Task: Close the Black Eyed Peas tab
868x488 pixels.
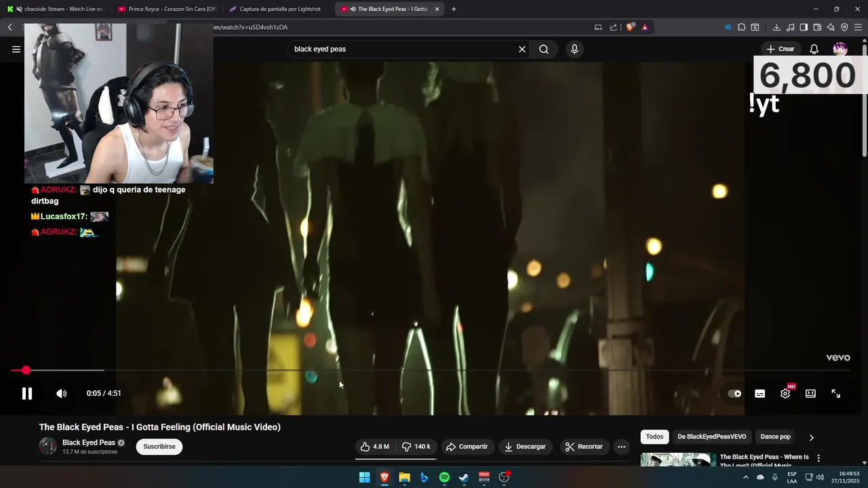Action: (x=437, y=9)
